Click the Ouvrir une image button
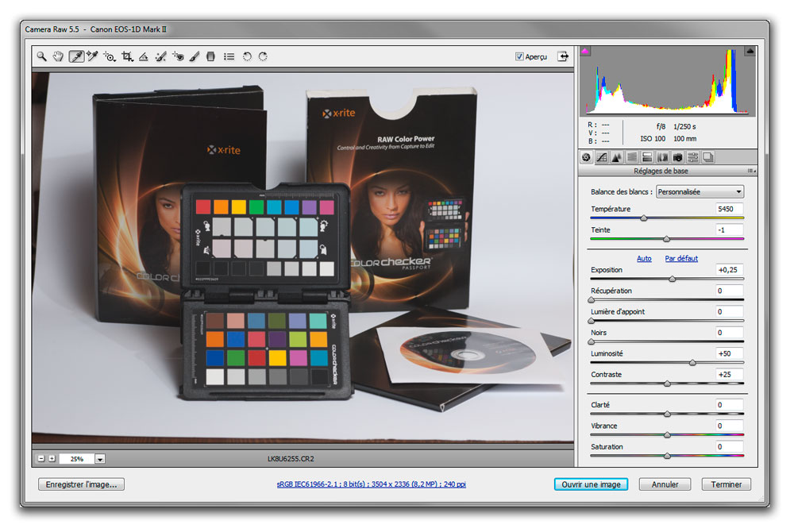 [591, 484]
